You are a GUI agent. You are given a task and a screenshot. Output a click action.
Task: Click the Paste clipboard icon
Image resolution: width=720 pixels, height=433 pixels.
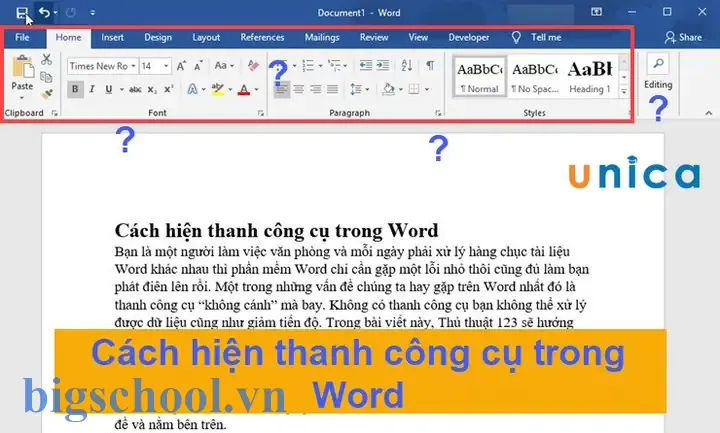pos(22,67)
